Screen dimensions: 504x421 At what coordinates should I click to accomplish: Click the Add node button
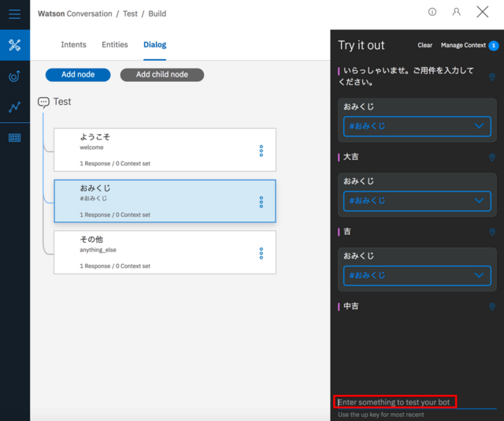pyautogui.click(x=78, y=75)
